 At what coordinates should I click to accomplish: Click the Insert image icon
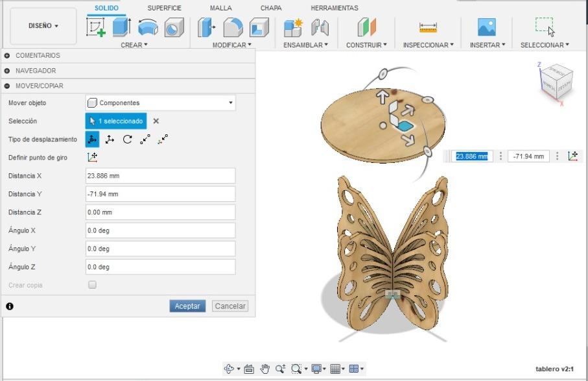click(487, 27)
